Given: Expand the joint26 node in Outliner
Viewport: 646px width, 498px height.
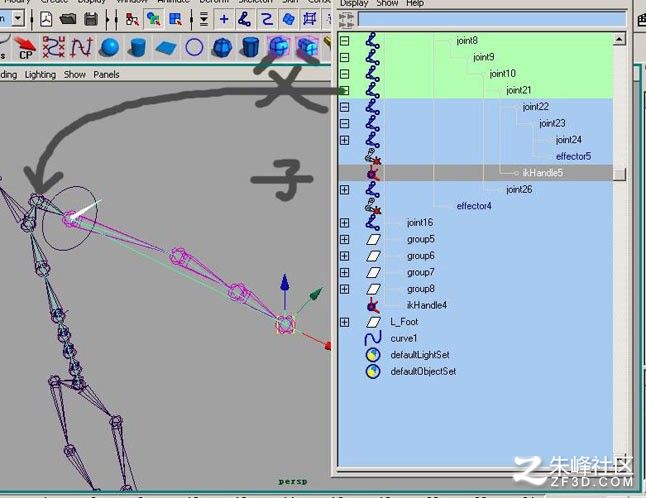Looking at the screenshot, I should click(344, 189).
